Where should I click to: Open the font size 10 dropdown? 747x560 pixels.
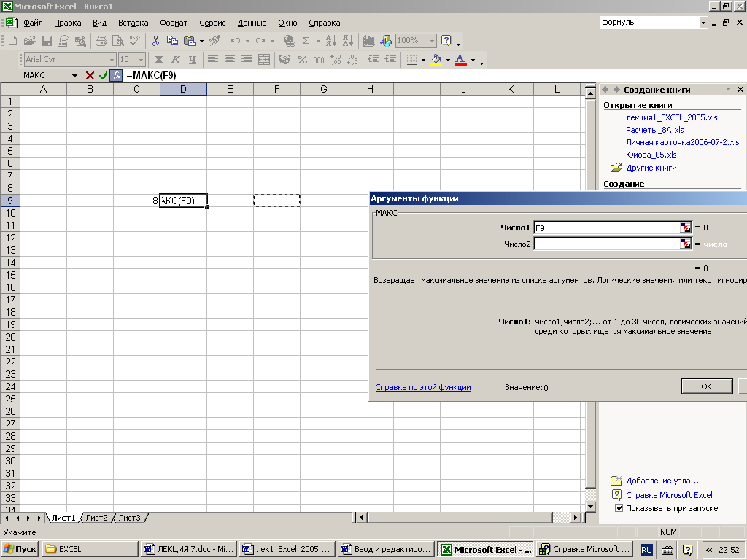141,60
